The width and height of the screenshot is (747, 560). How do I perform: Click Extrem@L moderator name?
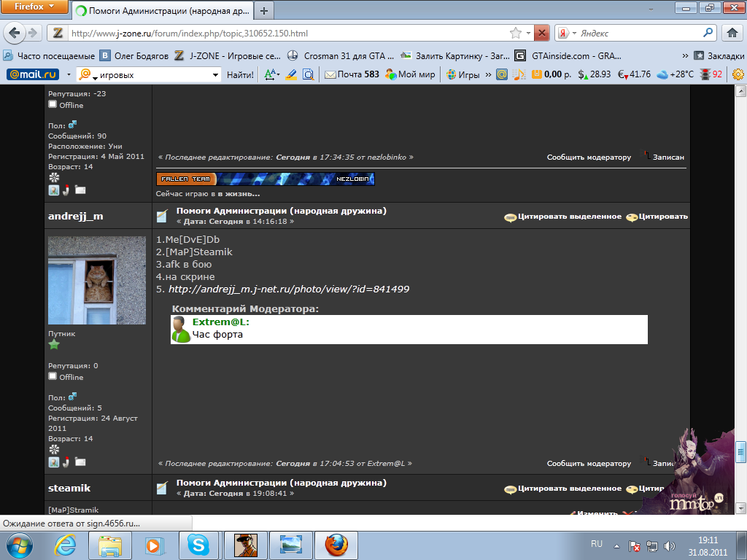220,322
